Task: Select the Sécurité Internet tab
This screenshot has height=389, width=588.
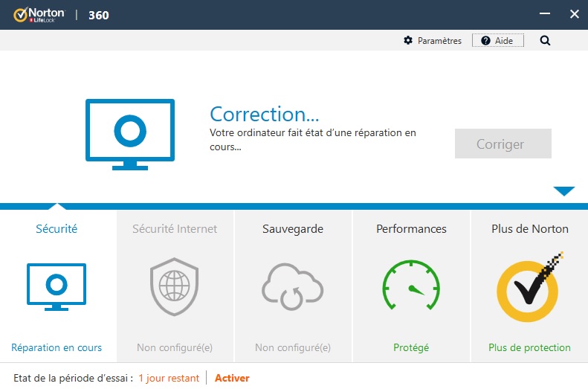Action: coord(175,286)
